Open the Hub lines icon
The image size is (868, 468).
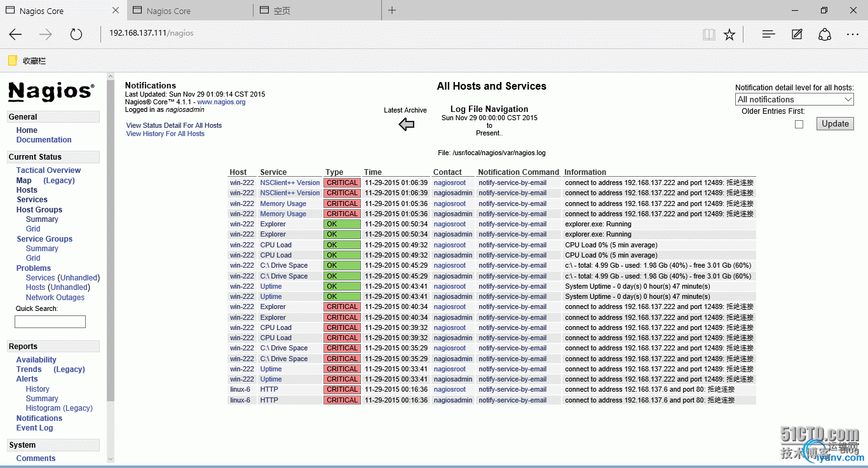point(769,34)
